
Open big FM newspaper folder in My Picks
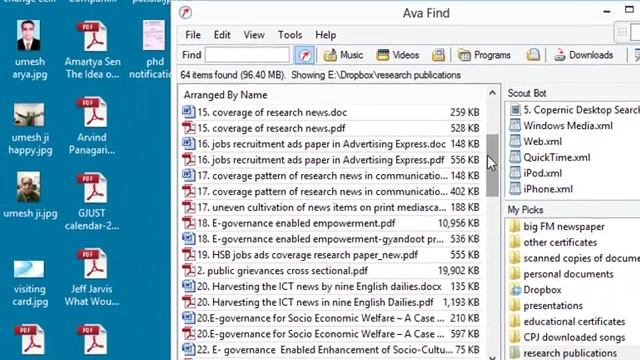[x=557, y=227]
